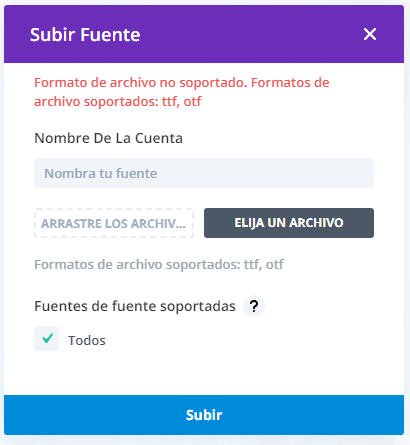Click the question mark help icon

click(254, 306)
